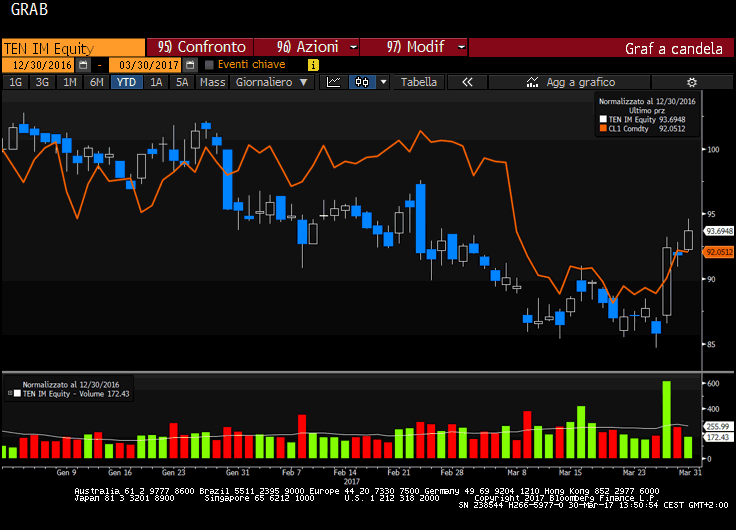Select the 1A period tab
Screen dimensions: 736x530
[x=156, y=82]
